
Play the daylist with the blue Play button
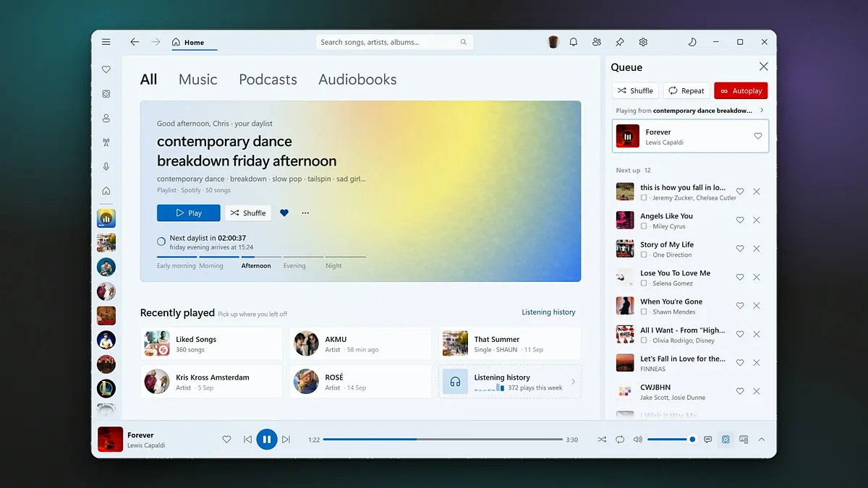point(189,213)
